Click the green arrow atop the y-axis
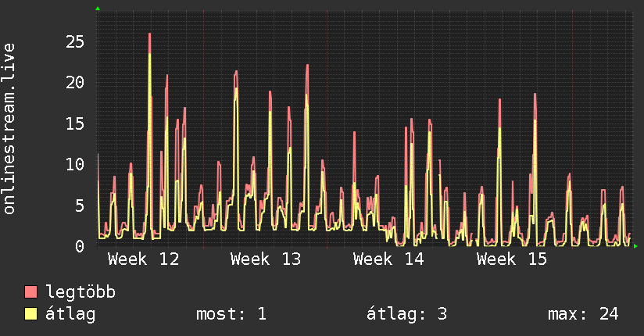This screenshot has width=644, height=336. pos(98,9)
